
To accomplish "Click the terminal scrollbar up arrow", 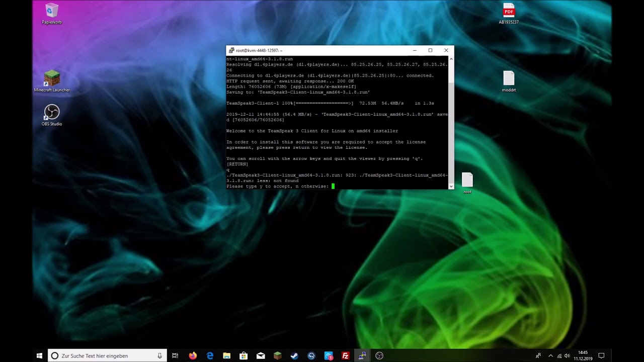I will click(x=451, y=59).
